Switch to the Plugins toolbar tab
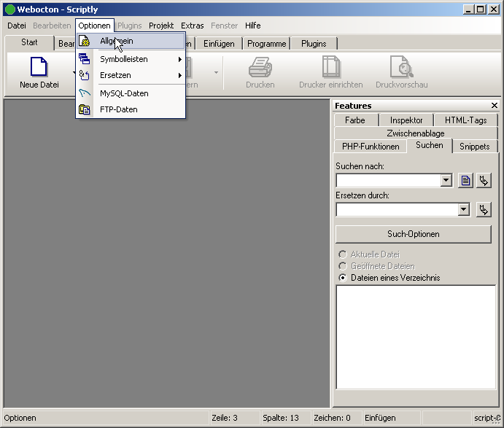 click(x=314, y=44)
